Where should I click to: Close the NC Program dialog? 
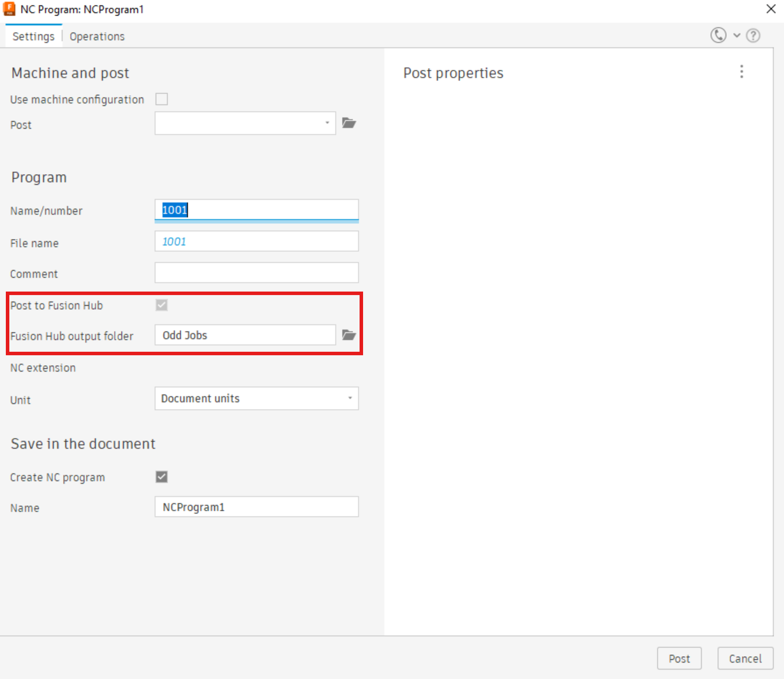click(x=771, y=9)
